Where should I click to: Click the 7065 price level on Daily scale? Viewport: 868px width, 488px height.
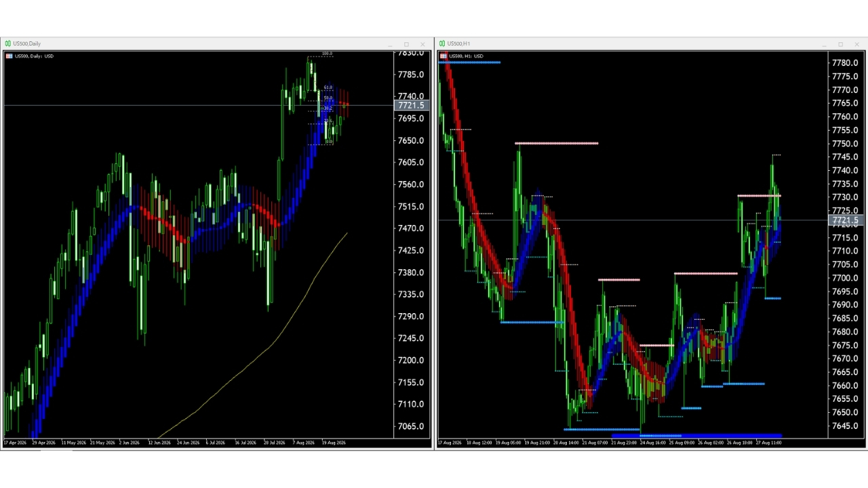(411, 426)
